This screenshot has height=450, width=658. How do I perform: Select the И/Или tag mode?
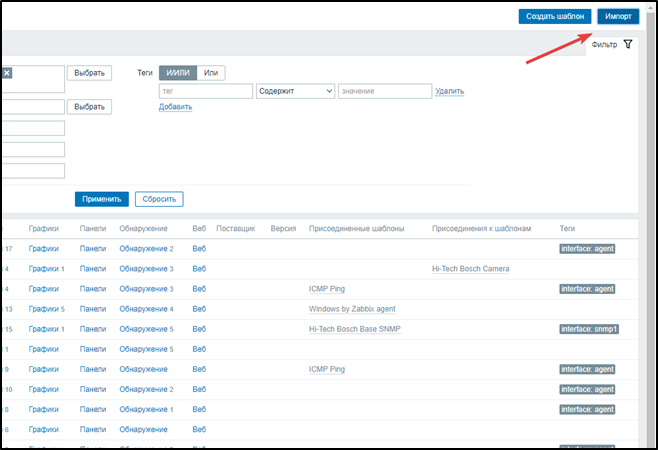point(178,73)
